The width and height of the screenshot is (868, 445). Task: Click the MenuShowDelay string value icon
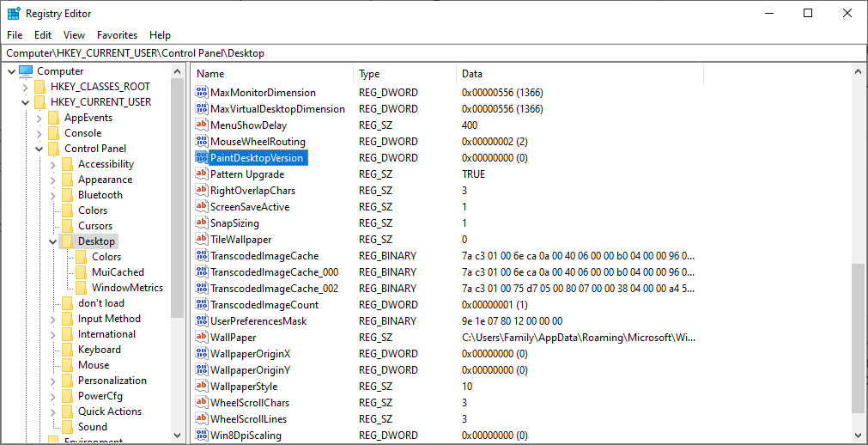202,125
